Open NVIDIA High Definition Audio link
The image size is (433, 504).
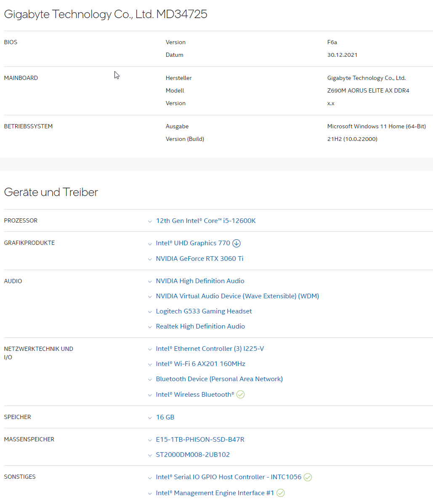tap(200, 281)
